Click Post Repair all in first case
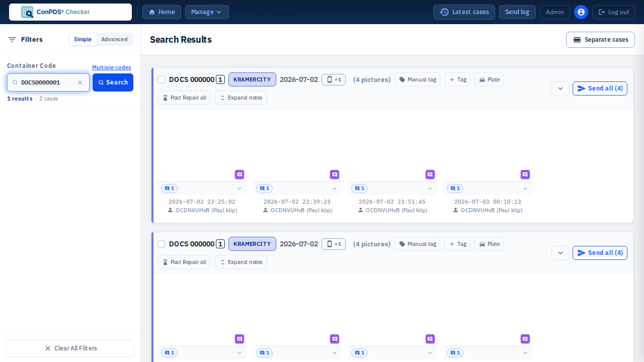This screenshot has height=362, width=644. pos(184,98)
